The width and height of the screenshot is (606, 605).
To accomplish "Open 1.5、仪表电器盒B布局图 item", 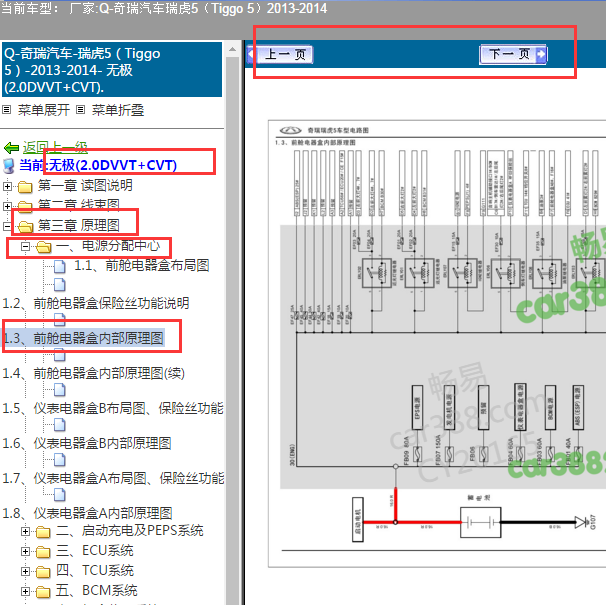I will click(x=113, y=408).
